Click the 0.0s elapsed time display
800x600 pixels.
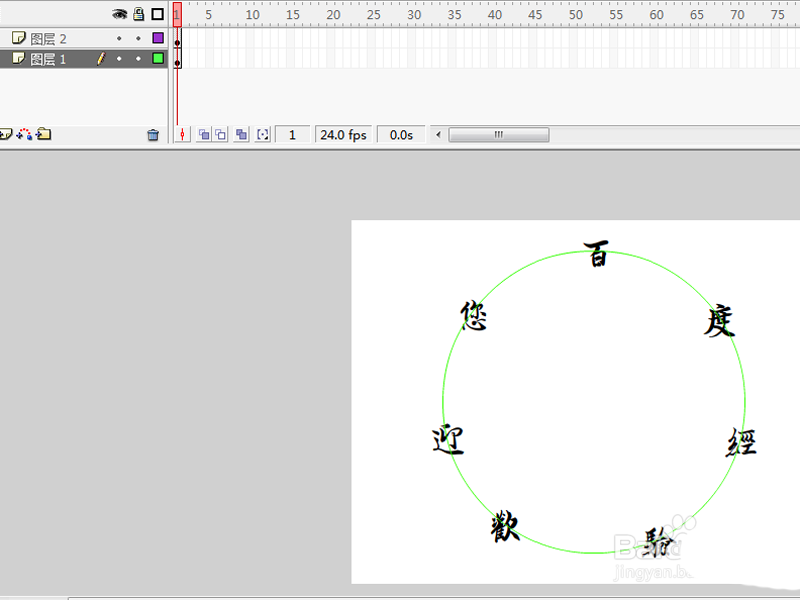401,135
